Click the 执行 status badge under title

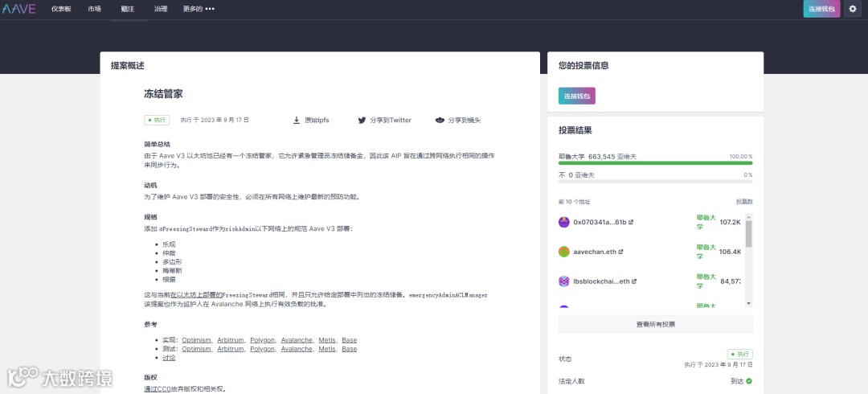pyautogui.click(x=157, y=120)
